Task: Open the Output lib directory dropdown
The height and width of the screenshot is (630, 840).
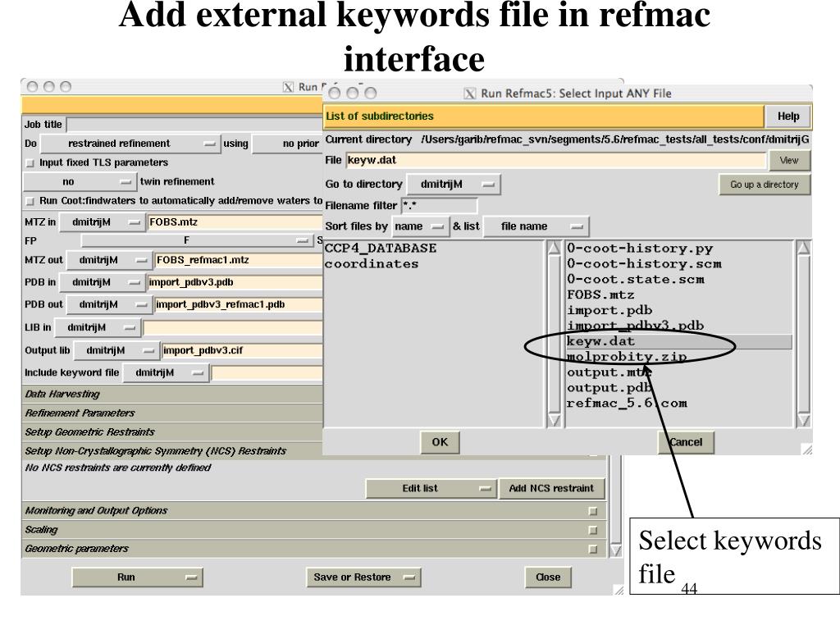Action: click(x=116, y=350)
